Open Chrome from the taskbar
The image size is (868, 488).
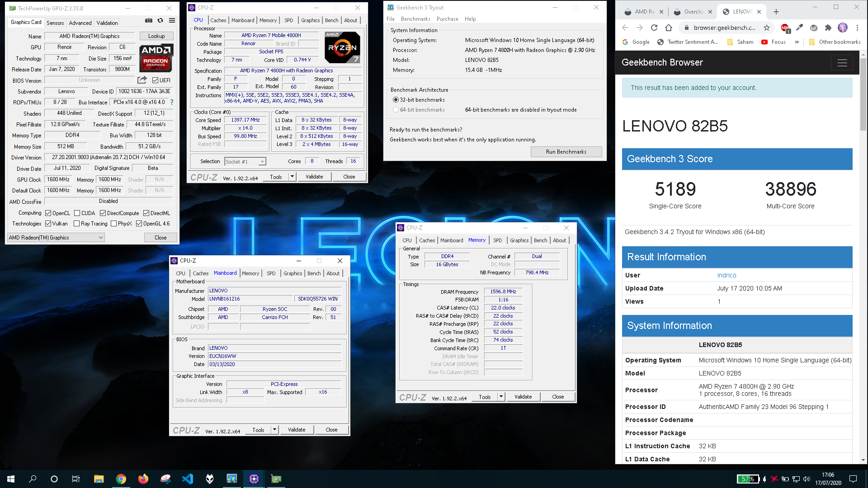[x=121, y=479]
